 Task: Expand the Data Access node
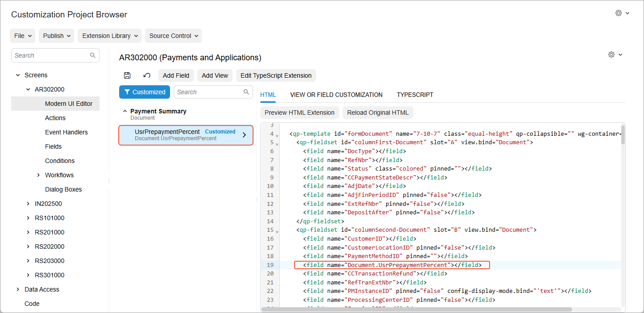[18, 289]
